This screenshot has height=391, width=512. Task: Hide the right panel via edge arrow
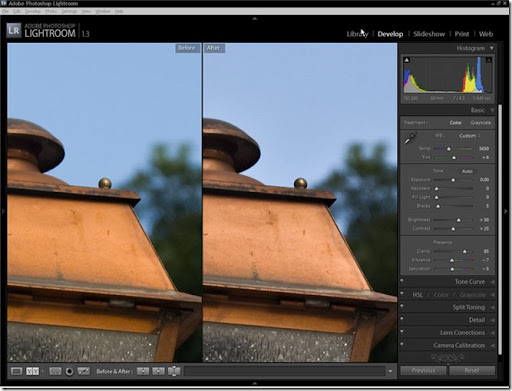click(506, 211)
